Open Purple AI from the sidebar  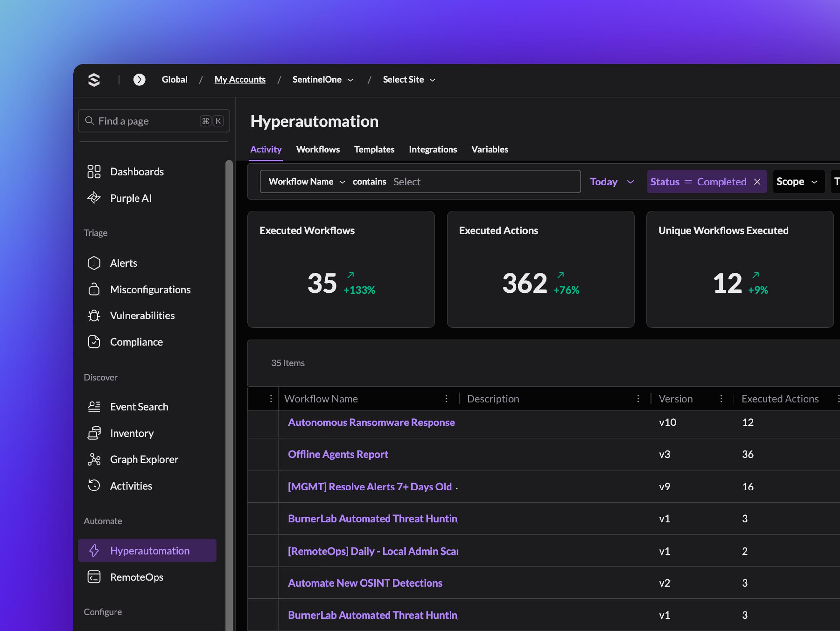pos(119,198)
